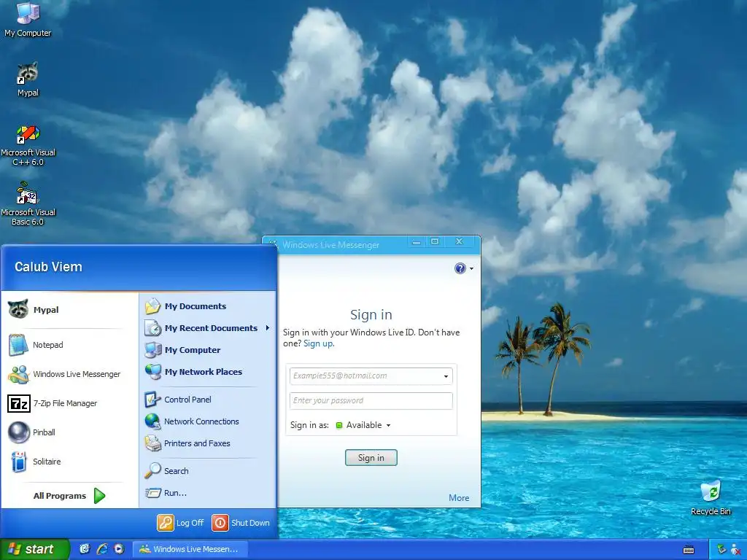This screenshot has height=560, width=747.
Task: Launch Internet Explorer from Quick Launch
Action: pos(102,549)
